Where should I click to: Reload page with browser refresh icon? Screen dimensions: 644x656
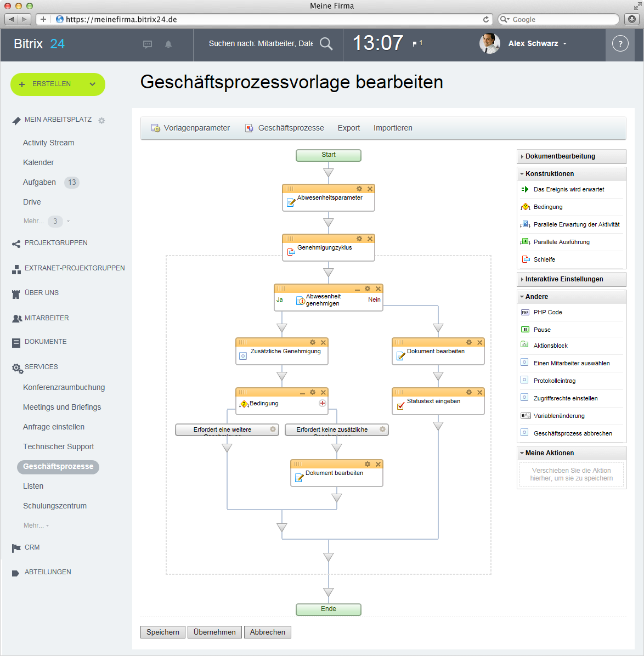coord(486,19)
